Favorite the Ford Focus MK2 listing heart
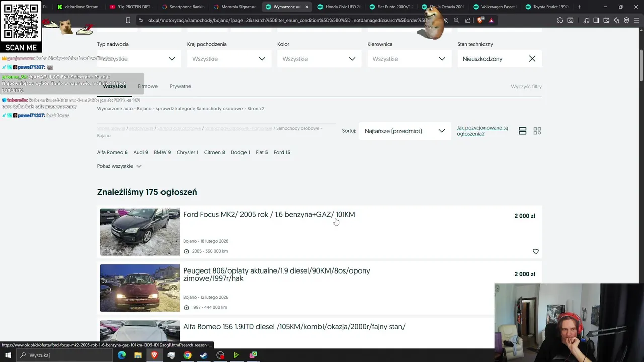644x362 pixels. (536, 251)
